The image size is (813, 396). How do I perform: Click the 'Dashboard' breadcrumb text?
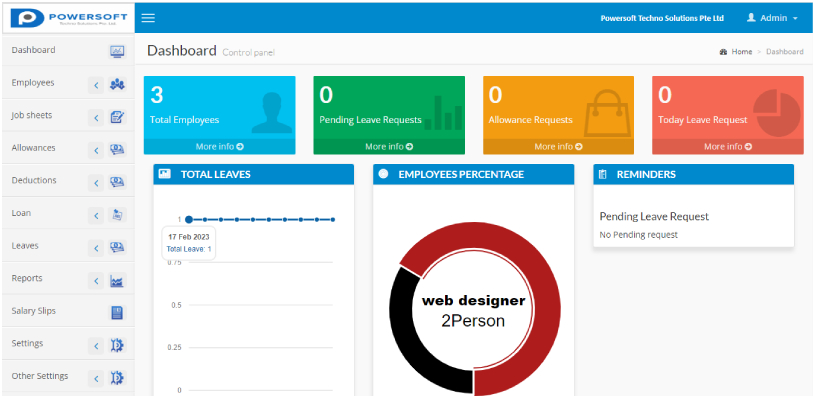(x=784, y=52)
